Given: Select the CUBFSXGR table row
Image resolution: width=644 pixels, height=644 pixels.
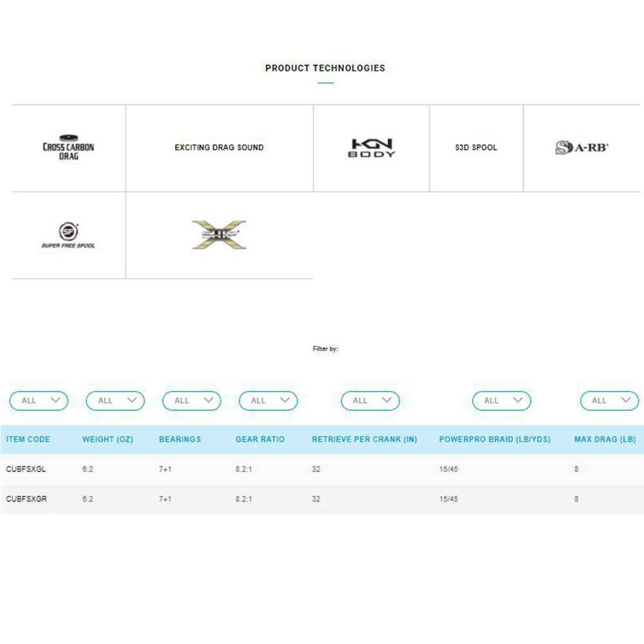Looking at the screenshot, I should (322, 499).
